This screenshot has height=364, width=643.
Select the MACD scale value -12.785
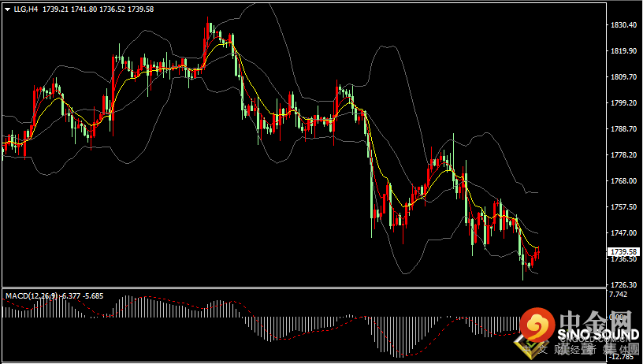tap(621, 357)
